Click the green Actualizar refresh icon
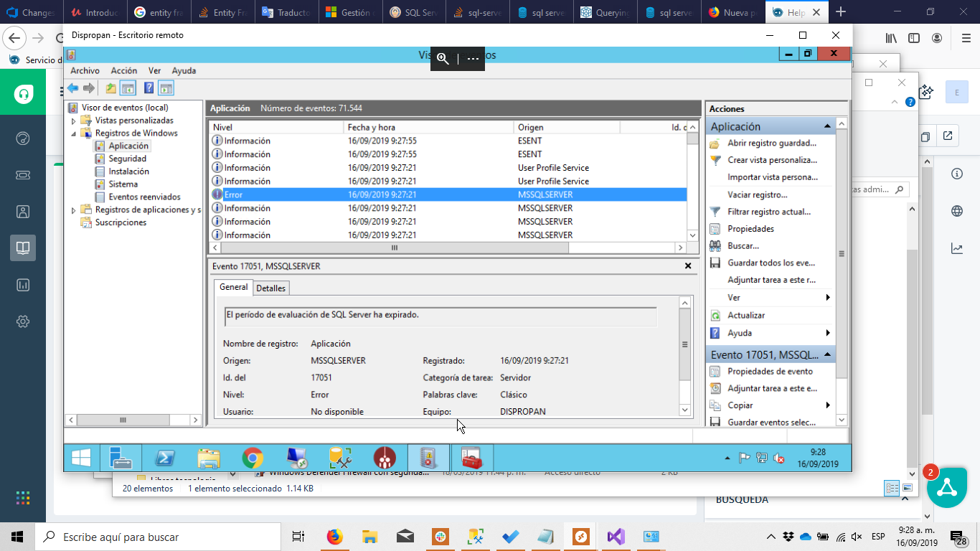 715,316
